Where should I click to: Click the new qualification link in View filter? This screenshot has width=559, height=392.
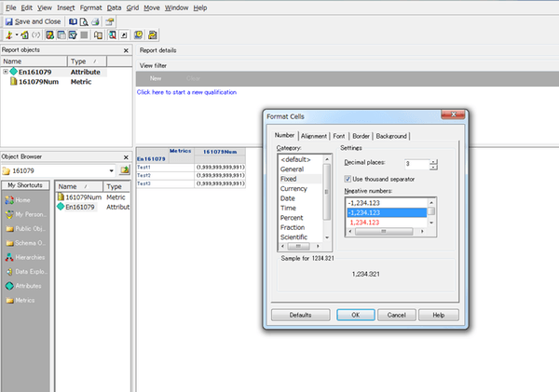[187, 92]
